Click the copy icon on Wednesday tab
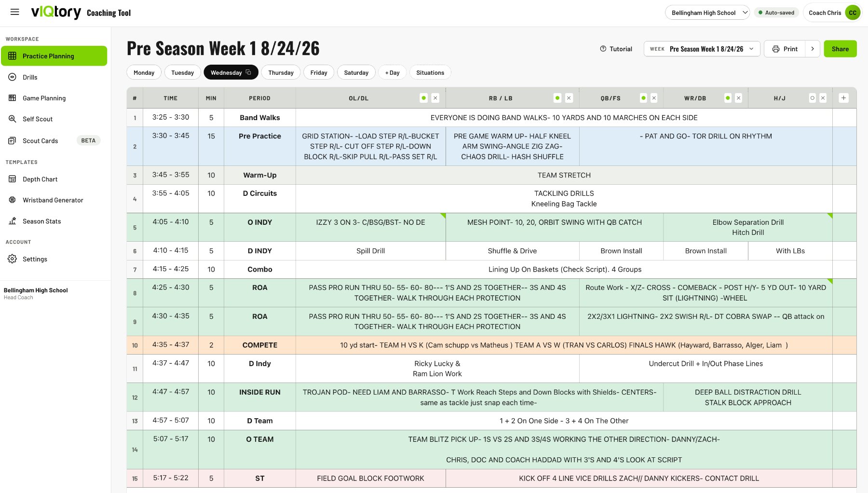 pos(248,72)
